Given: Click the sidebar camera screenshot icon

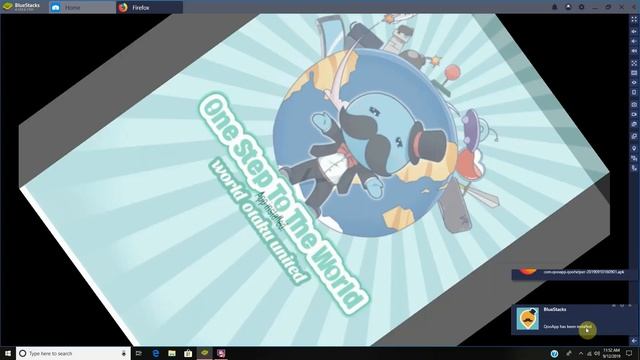Looking at the screenshot, I should 634,104.
